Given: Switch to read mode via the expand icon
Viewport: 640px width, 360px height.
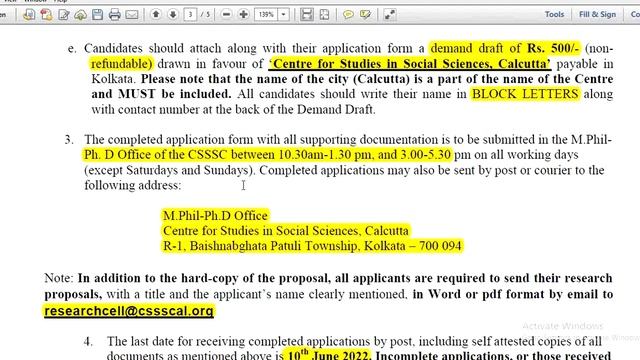Looking at the screenshot, I should [x=390, y=15].
